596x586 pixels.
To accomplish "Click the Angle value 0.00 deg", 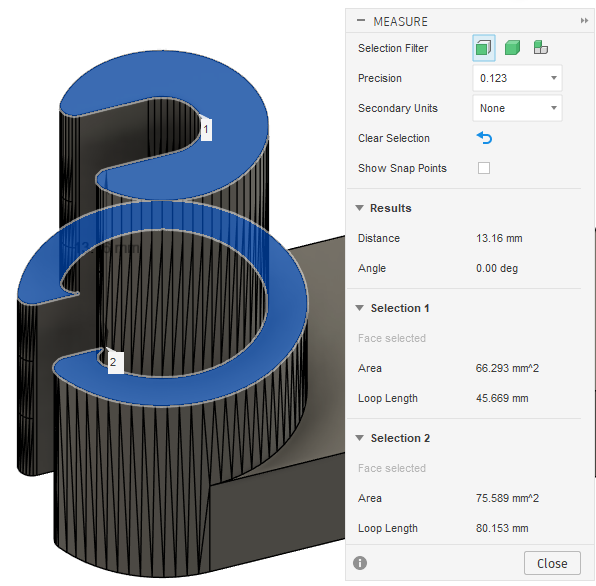I will 497,268.
